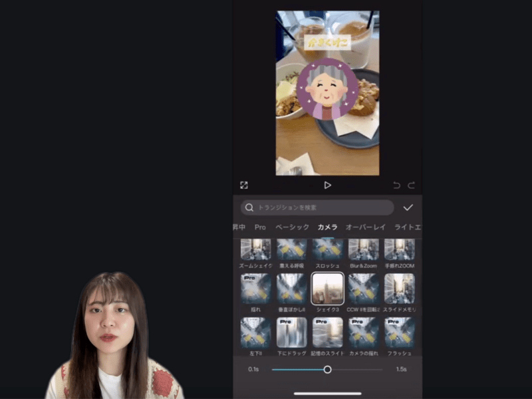Pick the 手振れZOOM transition

click(x=400, y=249)
